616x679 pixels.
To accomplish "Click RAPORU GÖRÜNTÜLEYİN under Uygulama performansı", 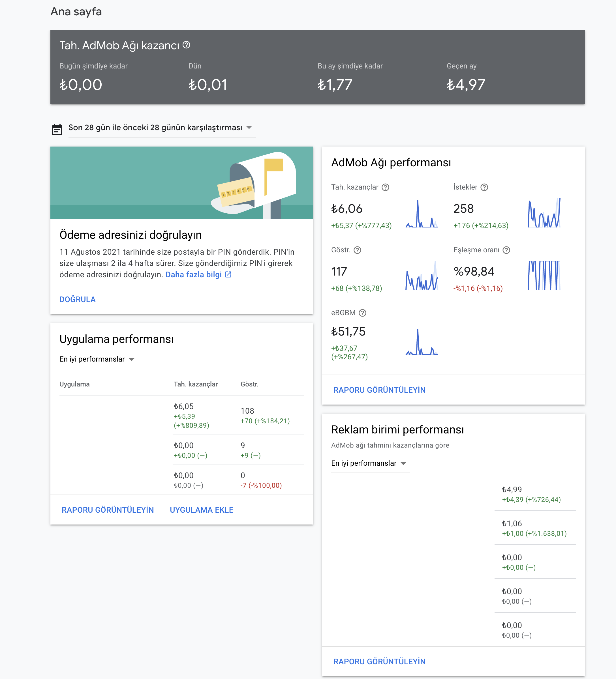I will tap(108, 510).
